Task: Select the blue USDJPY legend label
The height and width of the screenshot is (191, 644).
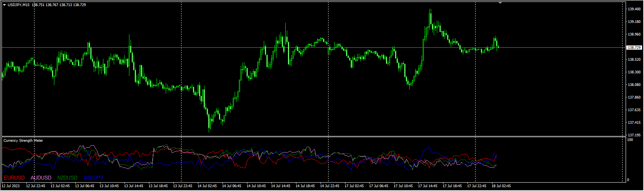Action: point(94,178)
